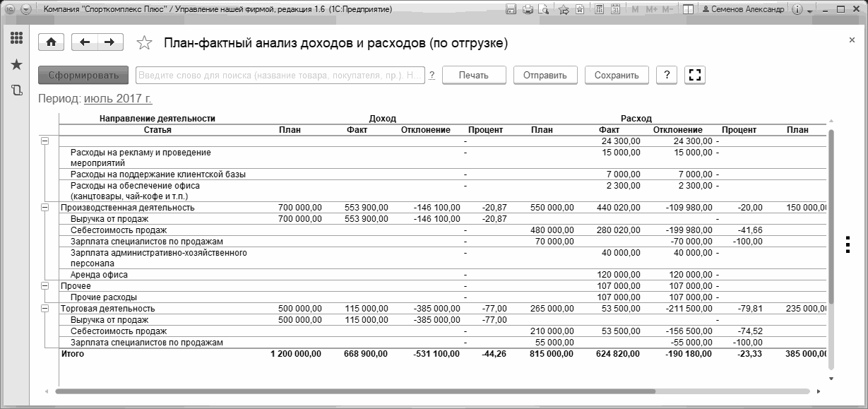Click the question mark link next to search field

pyautogui.click(x=432, y=76)
